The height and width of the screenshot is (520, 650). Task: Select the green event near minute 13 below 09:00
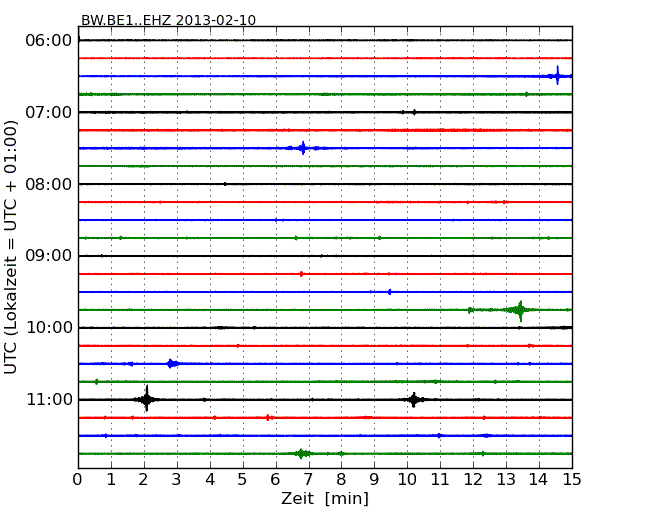(x=519, y=310)
